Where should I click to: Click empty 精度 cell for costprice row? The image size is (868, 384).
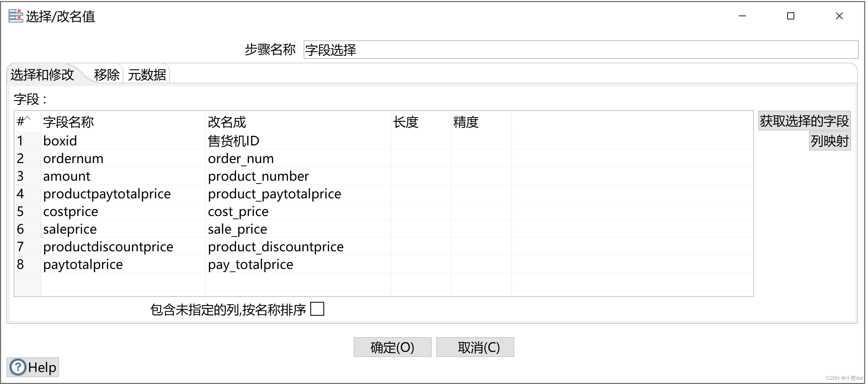point(481,211)
